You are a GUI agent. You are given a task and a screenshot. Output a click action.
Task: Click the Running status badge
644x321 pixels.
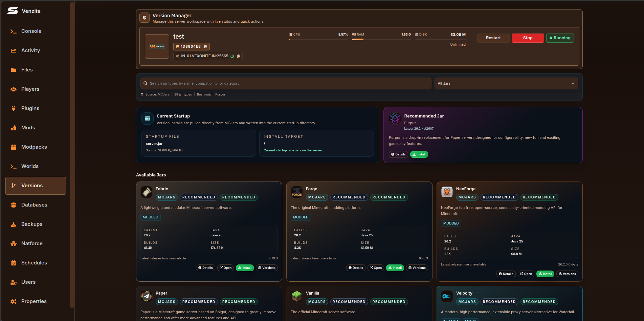pyautogui.click(x=560, y=38)
